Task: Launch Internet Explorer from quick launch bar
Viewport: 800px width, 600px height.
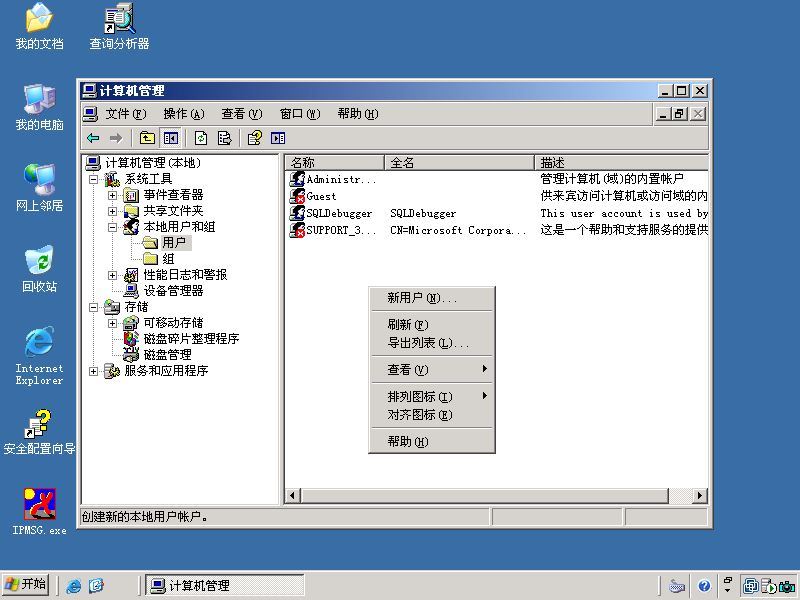Action: click(73, 585)
